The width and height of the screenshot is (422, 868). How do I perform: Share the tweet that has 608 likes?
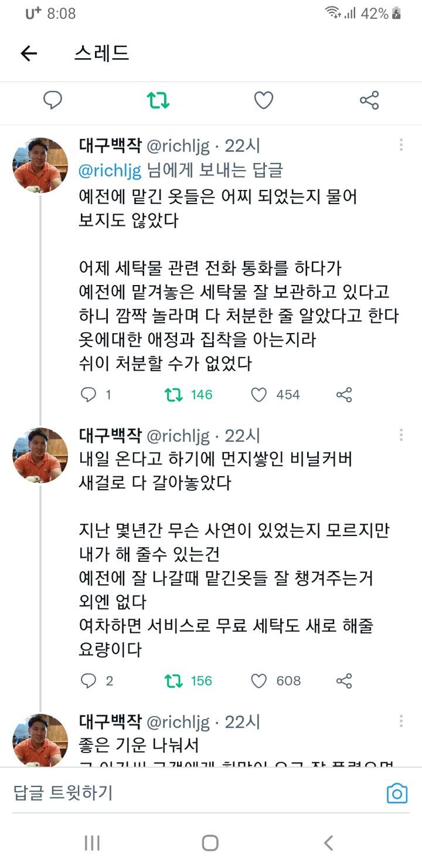click(x=344, y=681)
